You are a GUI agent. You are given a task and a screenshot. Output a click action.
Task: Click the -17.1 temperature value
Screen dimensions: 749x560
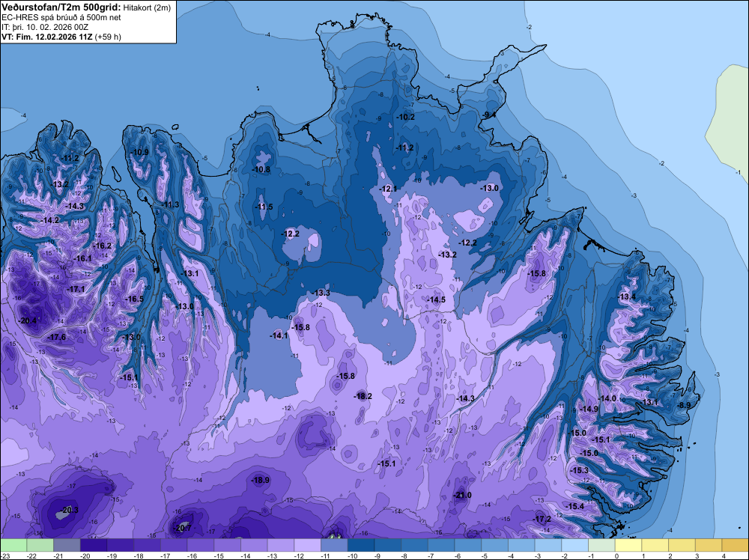click(76, 290)
